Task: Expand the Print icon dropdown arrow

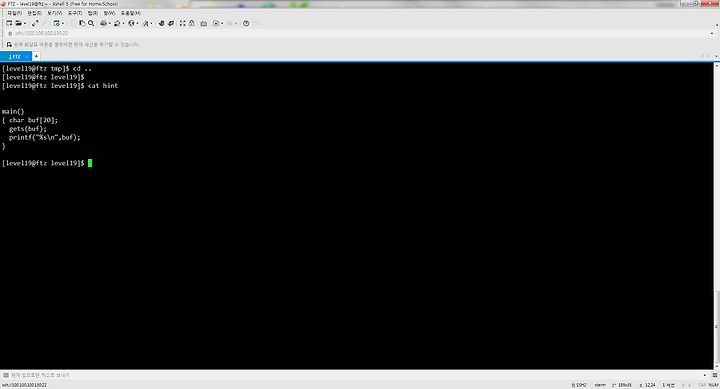Action: coord(109,23)
